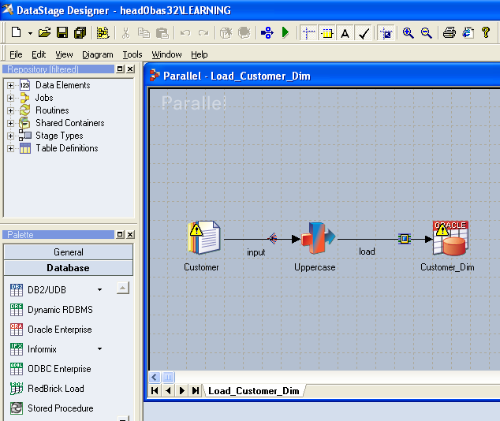Expand the Shared Containers tree node

coord(10,123)
